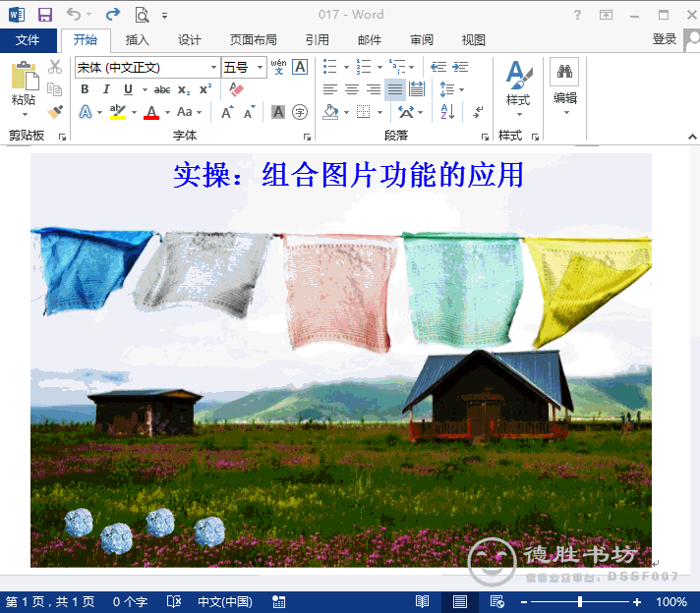This screenshot has height=613, width=700.
Task: Expand bullet list library arrow
Action: coord(346,68)
